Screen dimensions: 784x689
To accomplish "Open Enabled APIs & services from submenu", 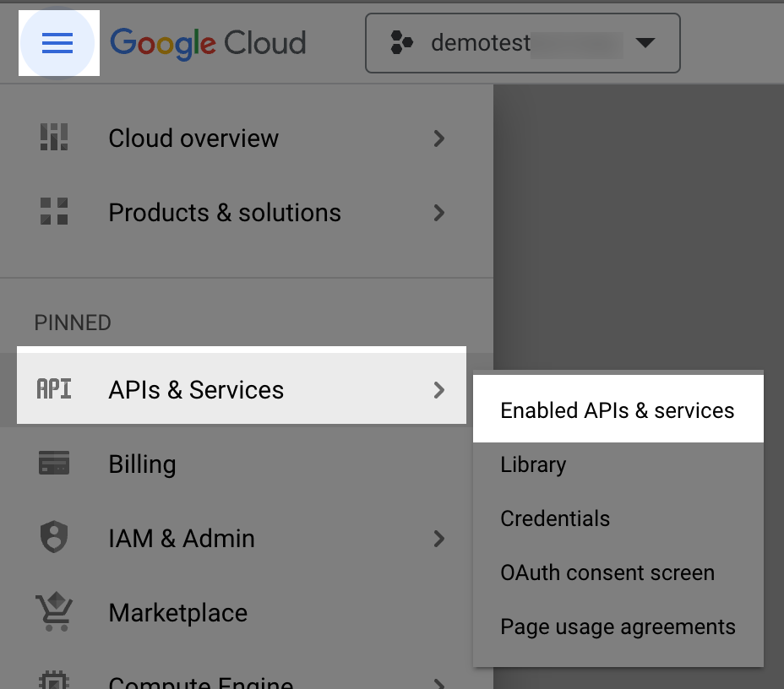I will (x=618, y=410).
